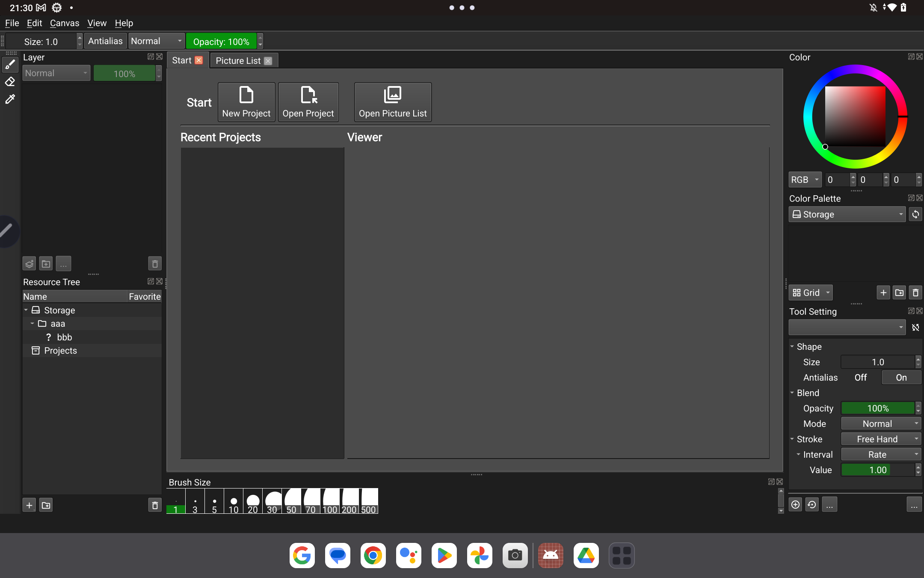Click the Open Picture List button
Viewport: 924px width, 578px height.
point(392,102)
